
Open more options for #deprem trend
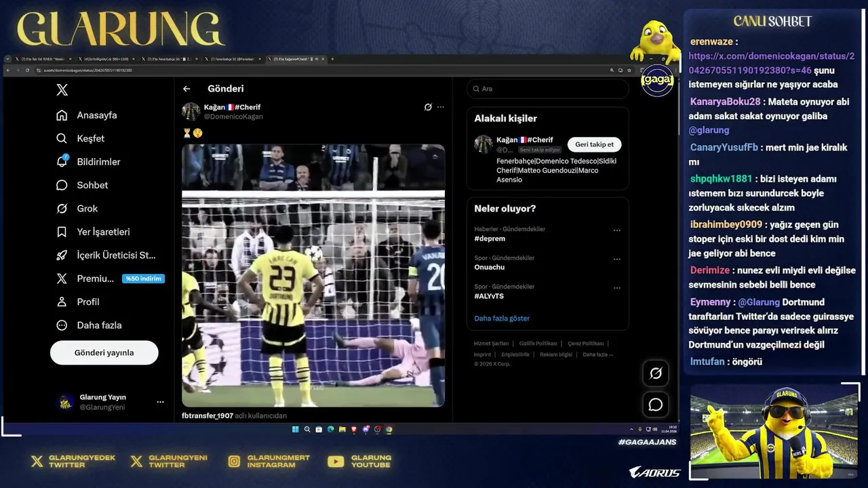click(x=617, y=230)
